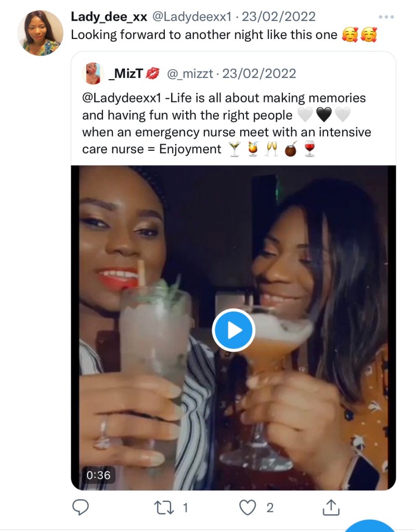Screen dimensions: 414x532
Task: Click the _MizT avatar in the quoted tweet
Action: point(93,74)
